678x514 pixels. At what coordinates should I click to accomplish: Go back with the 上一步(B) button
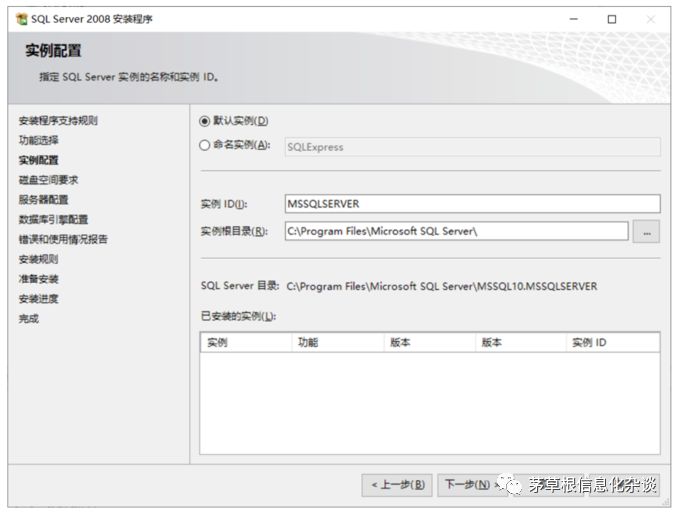coord(397,485)
